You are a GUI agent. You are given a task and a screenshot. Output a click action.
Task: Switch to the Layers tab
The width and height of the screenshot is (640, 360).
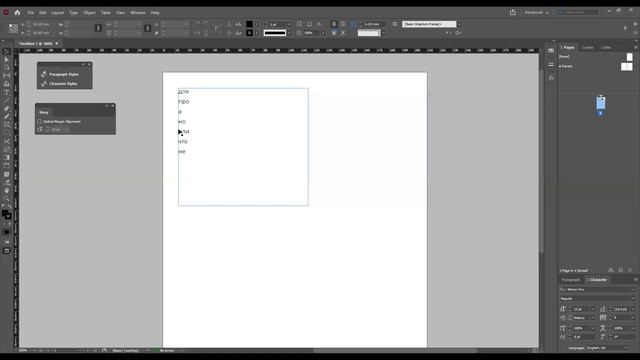[x=588, y=47]
